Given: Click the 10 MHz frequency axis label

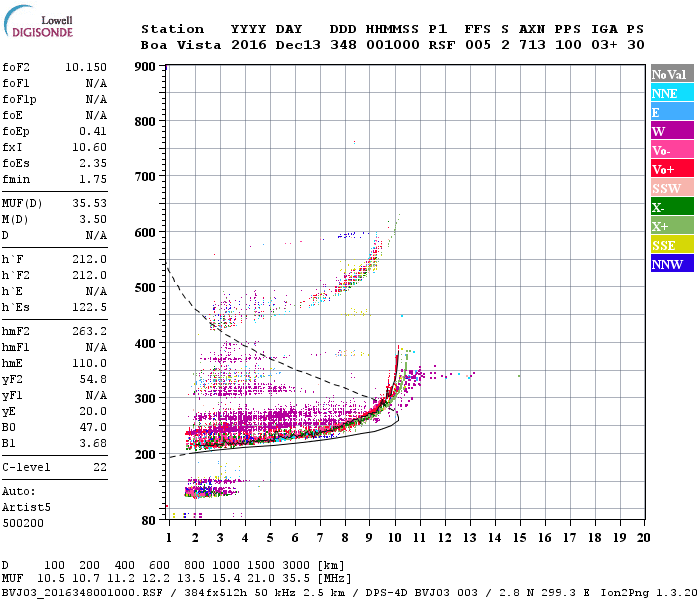Looking at the screenshot, I should [395, 538].
